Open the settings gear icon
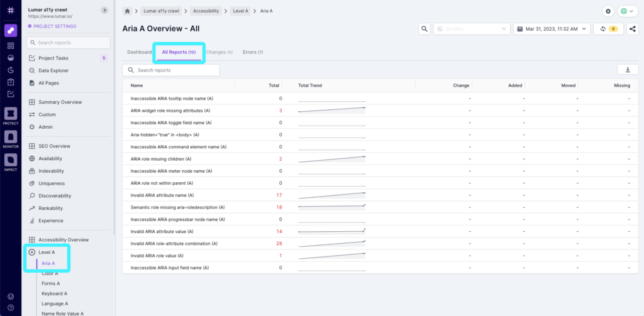This screenshot has width=644, height=316. (x=608, y=11)
